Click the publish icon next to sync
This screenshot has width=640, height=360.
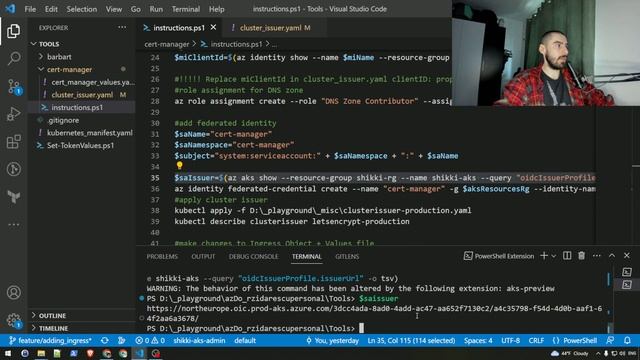(122, 340)
